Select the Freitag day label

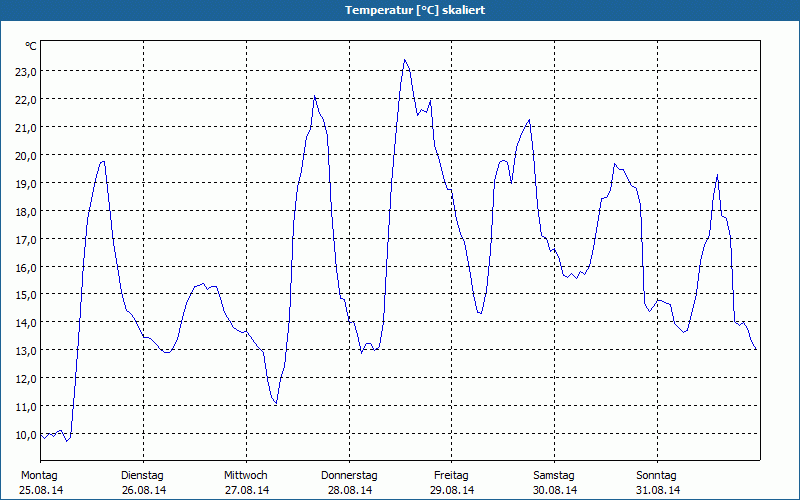point(452,475)
